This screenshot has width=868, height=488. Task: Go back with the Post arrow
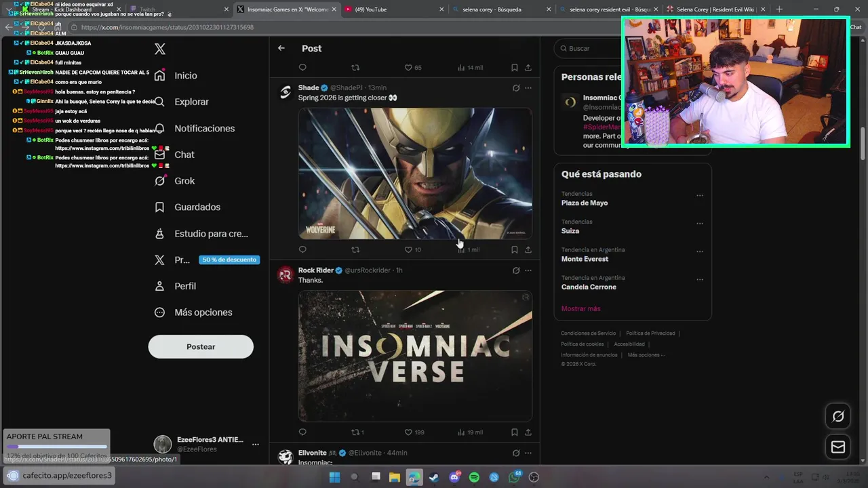point(281,48)
